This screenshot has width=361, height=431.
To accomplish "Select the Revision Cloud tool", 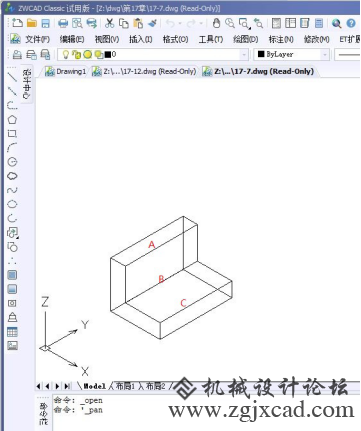I will click(x=12, y=176).
